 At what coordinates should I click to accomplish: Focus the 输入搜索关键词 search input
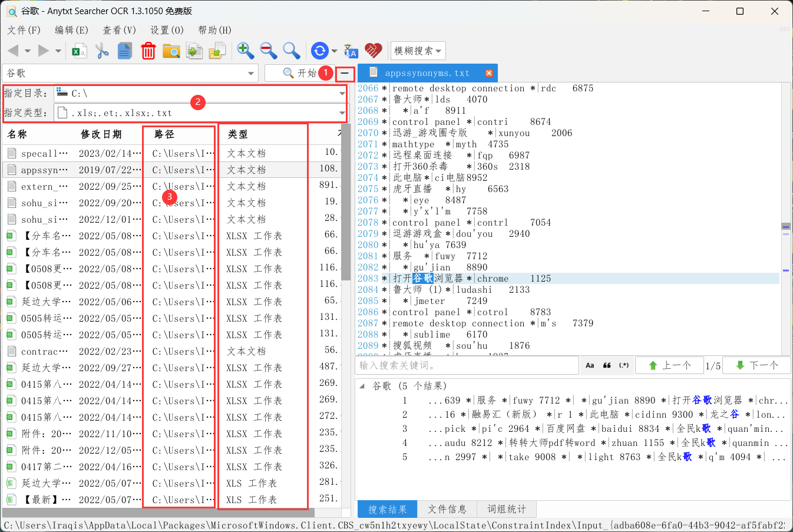click(468, 365)
